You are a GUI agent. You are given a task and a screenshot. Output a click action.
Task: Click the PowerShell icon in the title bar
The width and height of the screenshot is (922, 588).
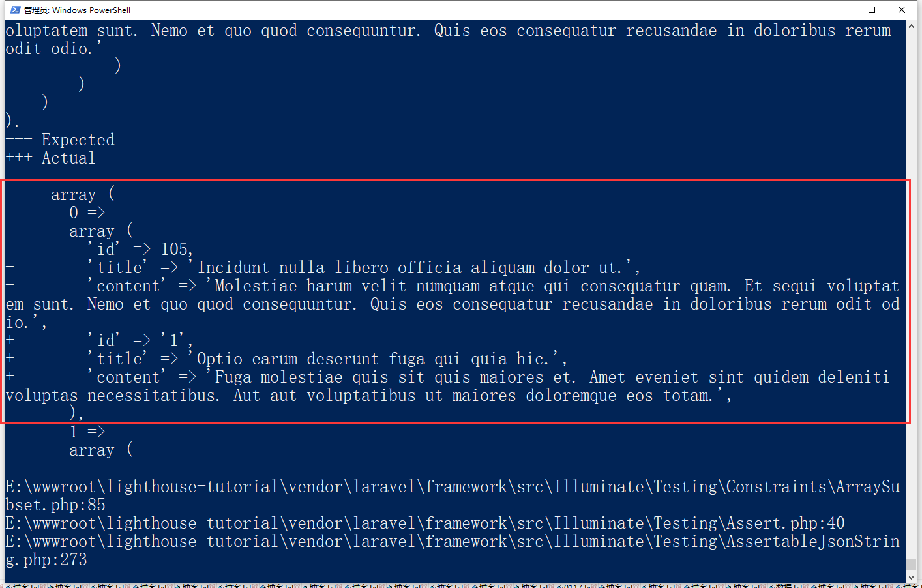point(16,10)
